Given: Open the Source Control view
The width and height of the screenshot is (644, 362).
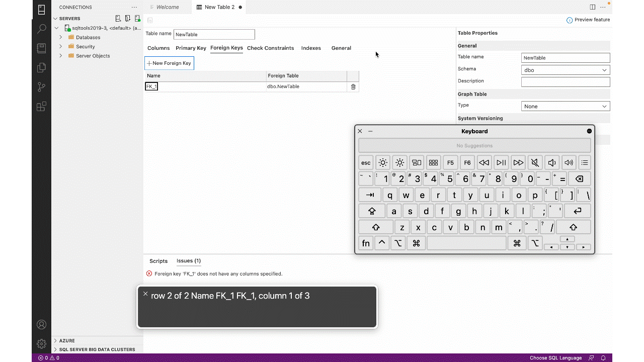Looking at the screenshot, I should (x=41, y=86).
